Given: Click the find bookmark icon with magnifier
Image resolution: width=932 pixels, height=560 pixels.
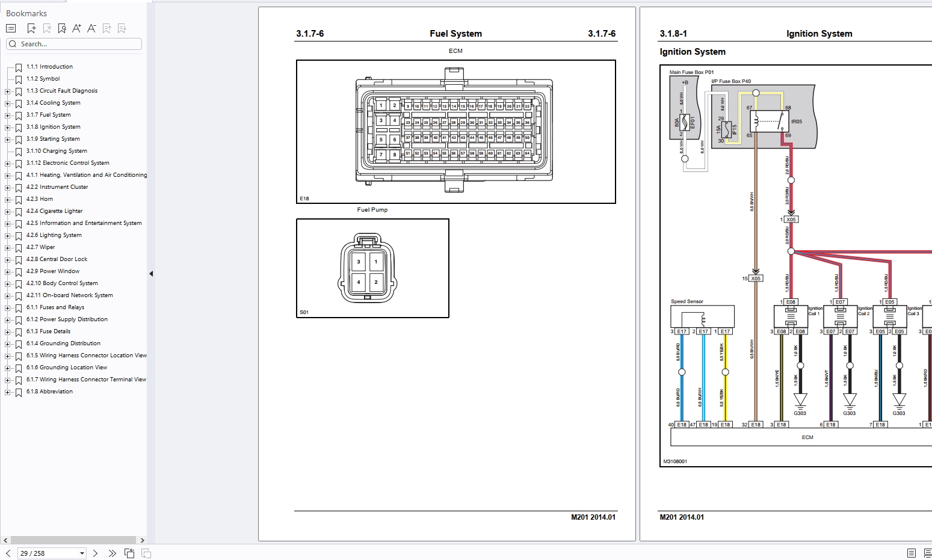Looking at the screenshot, I should [62, 28].
